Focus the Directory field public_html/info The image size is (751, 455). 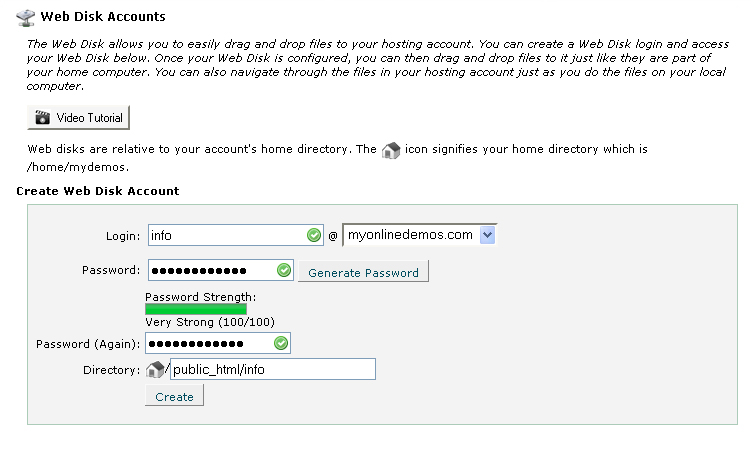(x=273, y=369)
